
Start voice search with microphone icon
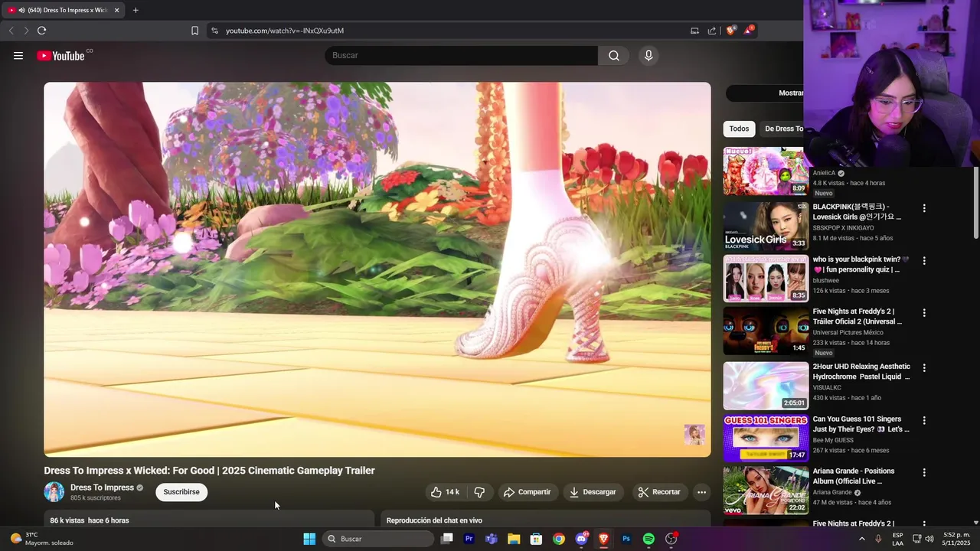point(648,55)
